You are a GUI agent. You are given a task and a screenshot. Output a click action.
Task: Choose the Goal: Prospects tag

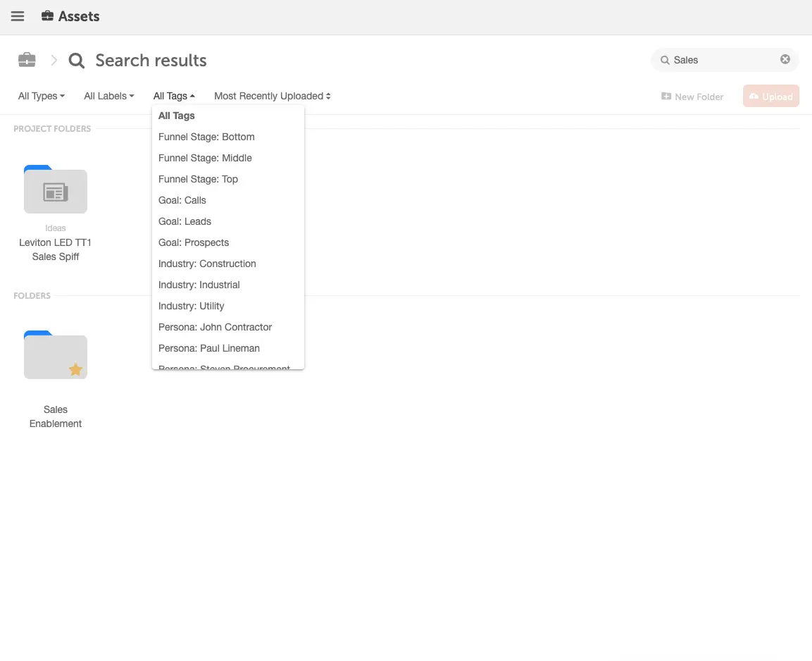pos(228,243)
